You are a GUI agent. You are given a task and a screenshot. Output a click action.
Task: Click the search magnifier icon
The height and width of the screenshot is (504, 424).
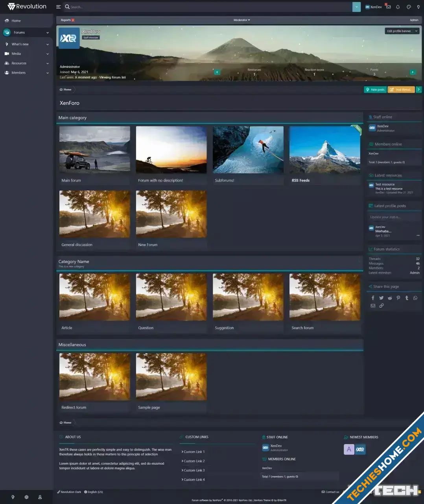point(67,7)
